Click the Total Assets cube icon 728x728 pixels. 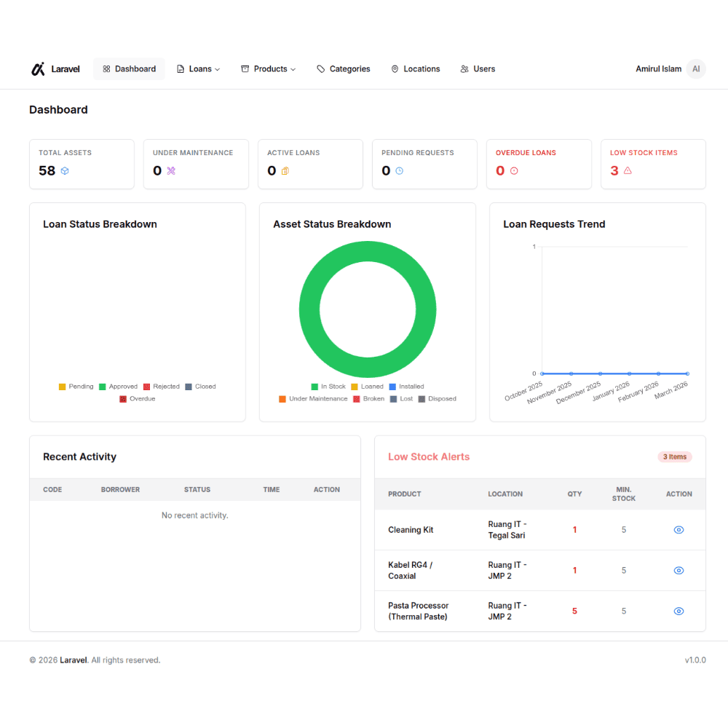point(65,171)
